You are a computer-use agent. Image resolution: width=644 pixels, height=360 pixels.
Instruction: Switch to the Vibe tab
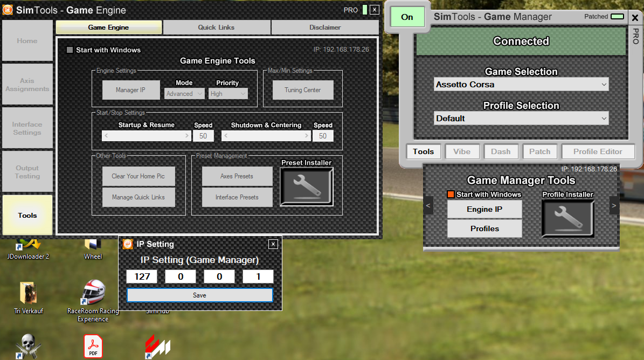coord(462,151)
